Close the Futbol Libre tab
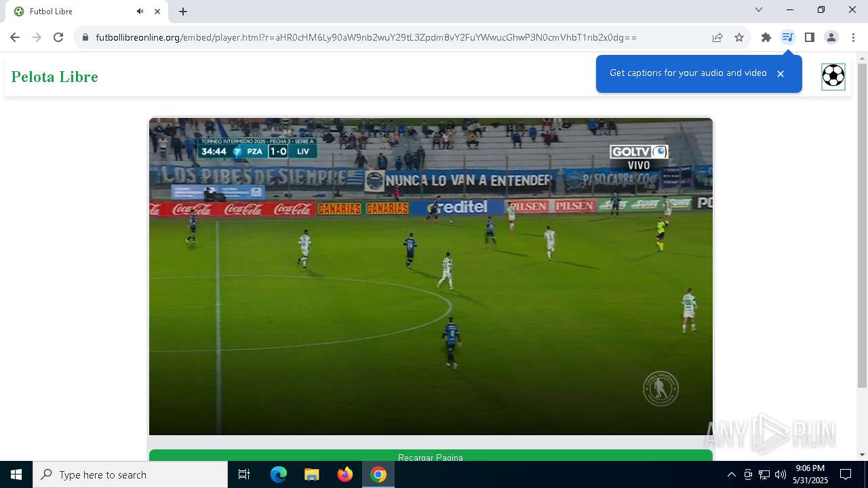 [157, 12]
